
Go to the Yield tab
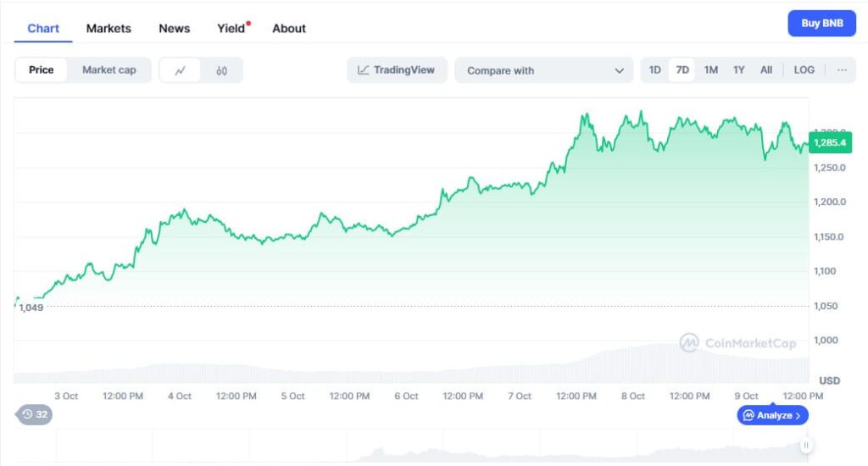click(231, 28)
